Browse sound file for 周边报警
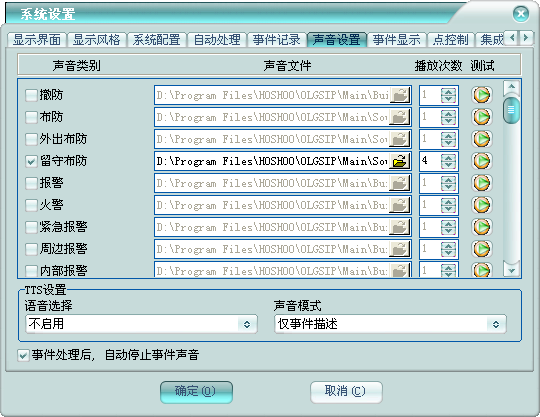Viewport: 540px width, 417px height. point(399,249)
